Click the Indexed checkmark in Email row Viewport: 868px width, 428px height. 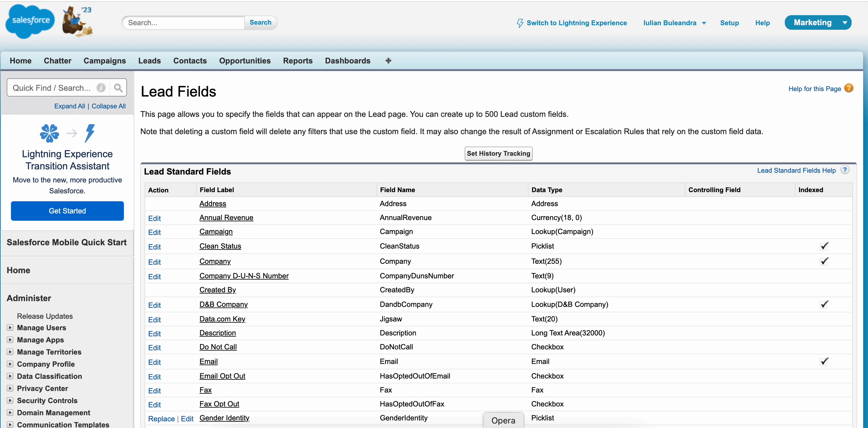coord(824,361)
